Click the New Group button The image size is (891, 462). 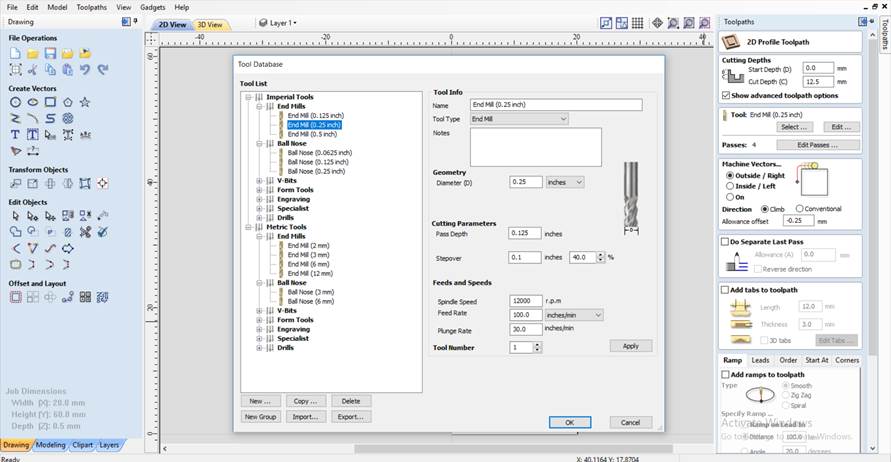pos(260,417)
